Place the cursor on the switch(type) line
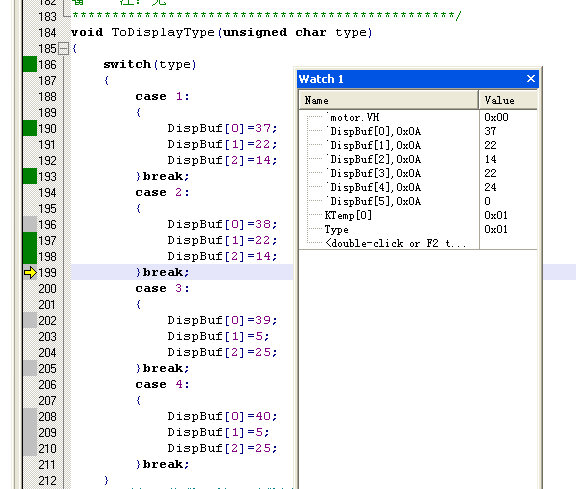The image size is (576, 489). click(x=150, y=65)
